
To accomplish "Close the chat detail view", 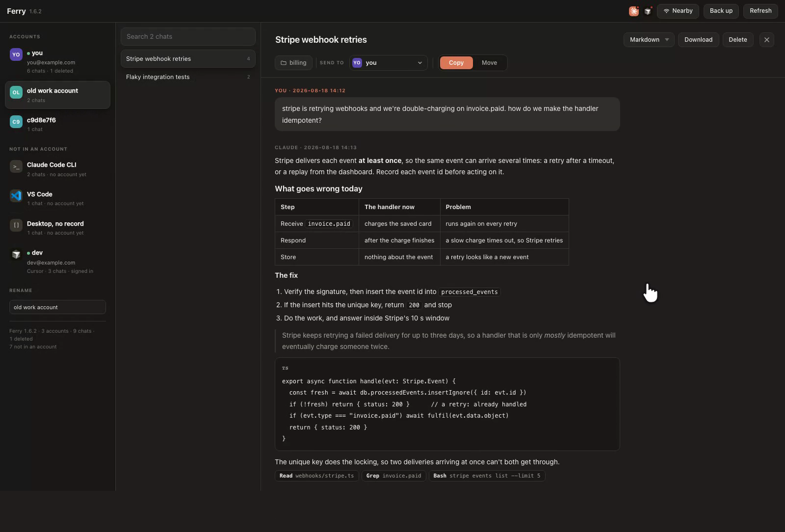I will pyautogui.click(x=766, y=40).
